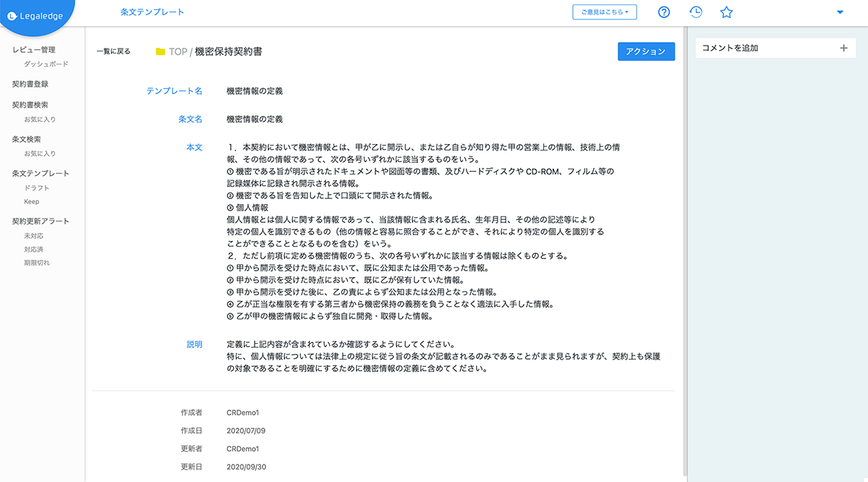868x482 pixels.
Task: Select 期限切れ in the sidebar
Action: coord(37,263)
